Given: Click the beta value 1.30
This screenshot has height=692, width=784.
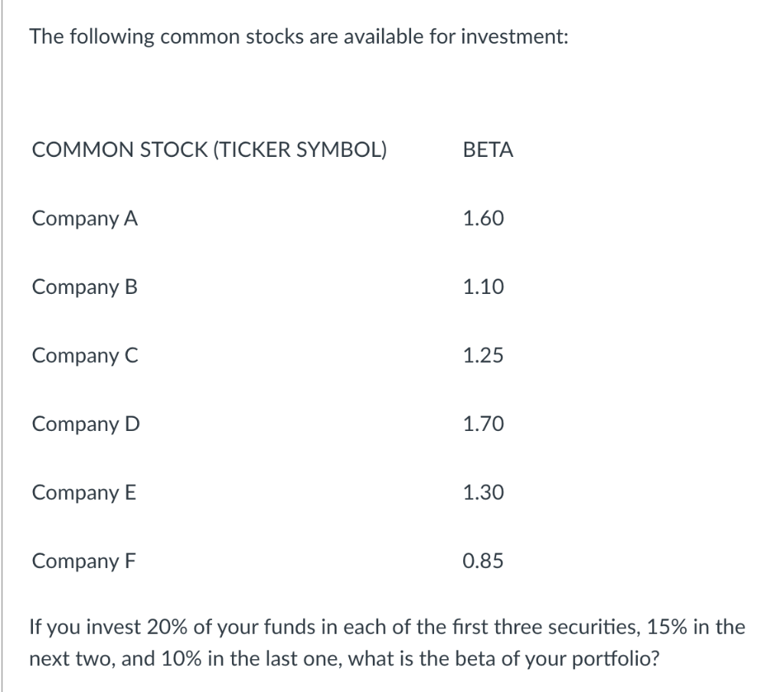Looking at the screenshot, I should point(484,492).
